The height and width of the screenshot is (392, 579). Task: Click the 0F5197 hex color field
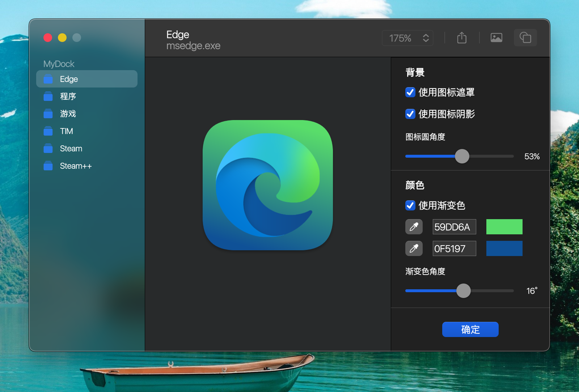pos(454,248)
